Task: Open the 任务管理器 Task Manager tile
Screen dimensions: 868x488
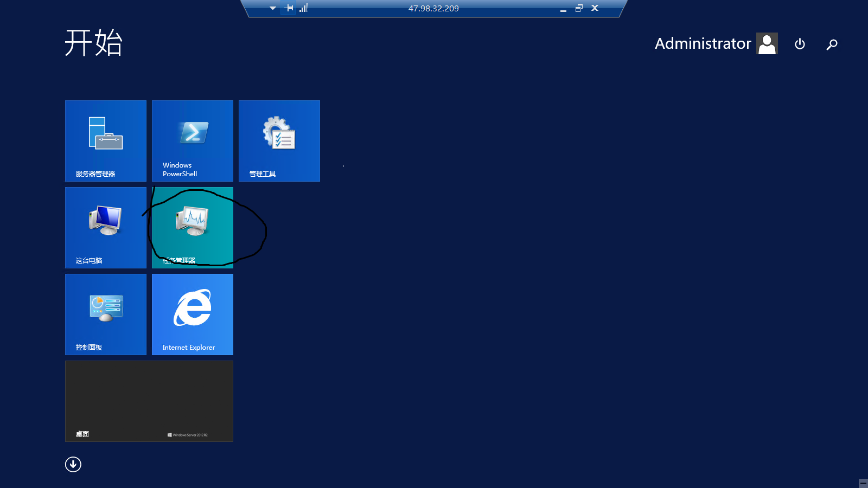Action: point(193,228)
